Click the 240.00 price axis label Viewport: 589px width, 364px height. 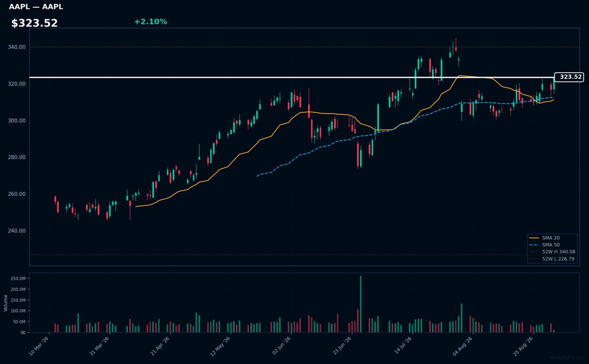coord(17,231)
